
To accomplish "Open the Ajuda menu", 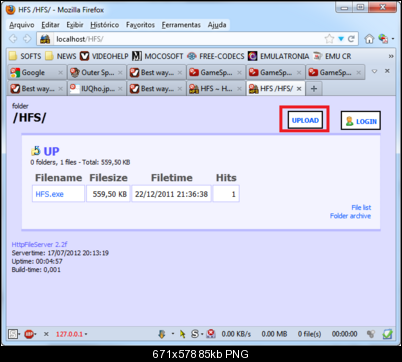I will 217,25.
